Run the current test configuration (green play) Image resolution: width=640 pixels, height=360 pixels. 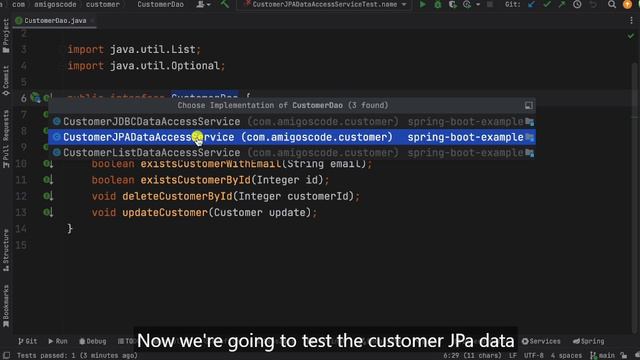click(422, 4)
